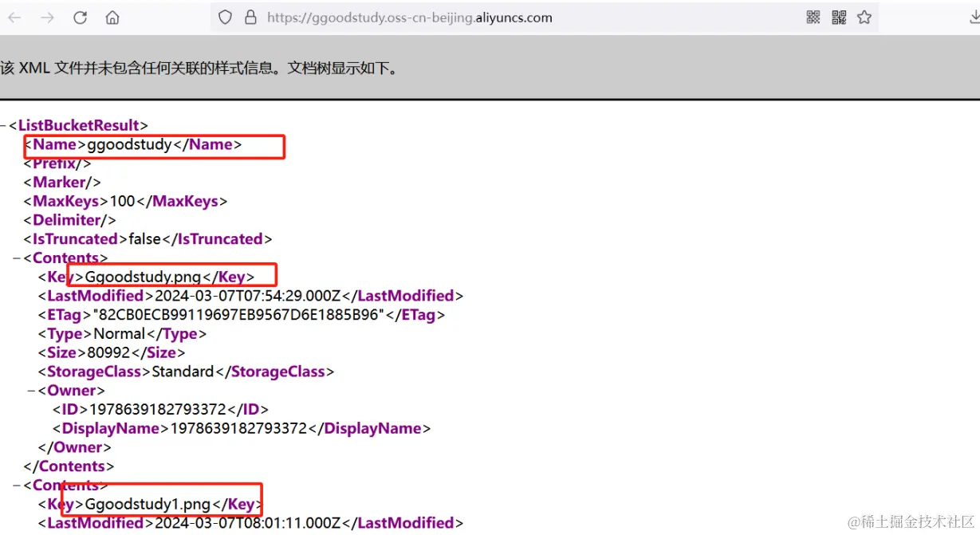This screenshot has width=980, height=535.
Task: Click the second QR code icon
Action: tap(839, 18)
